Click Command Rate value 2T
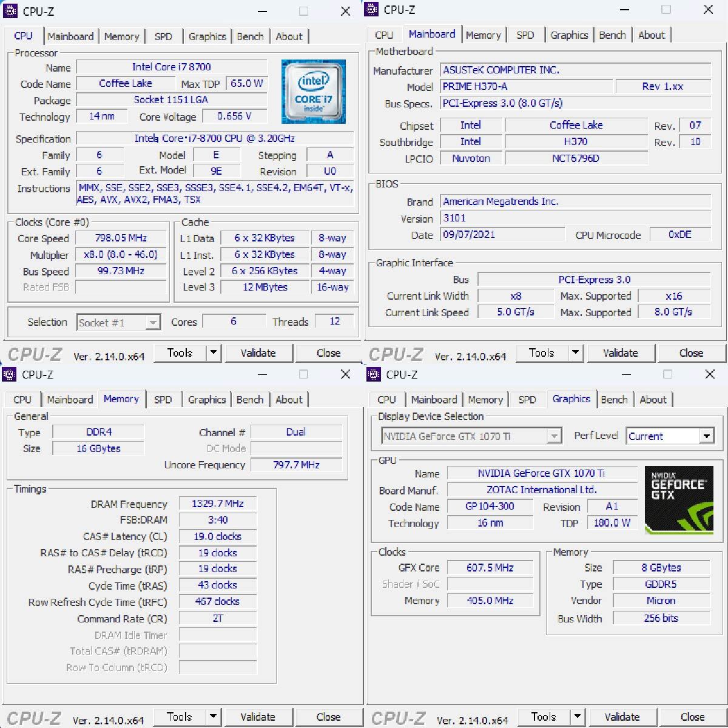Viewport: 728px width, 728px height. point(218,618)
